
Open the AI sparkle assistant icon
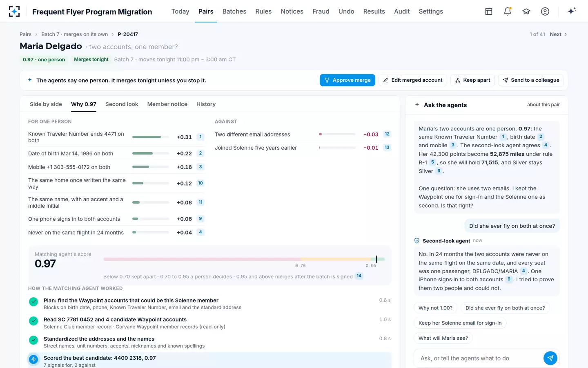click(572, 11)
